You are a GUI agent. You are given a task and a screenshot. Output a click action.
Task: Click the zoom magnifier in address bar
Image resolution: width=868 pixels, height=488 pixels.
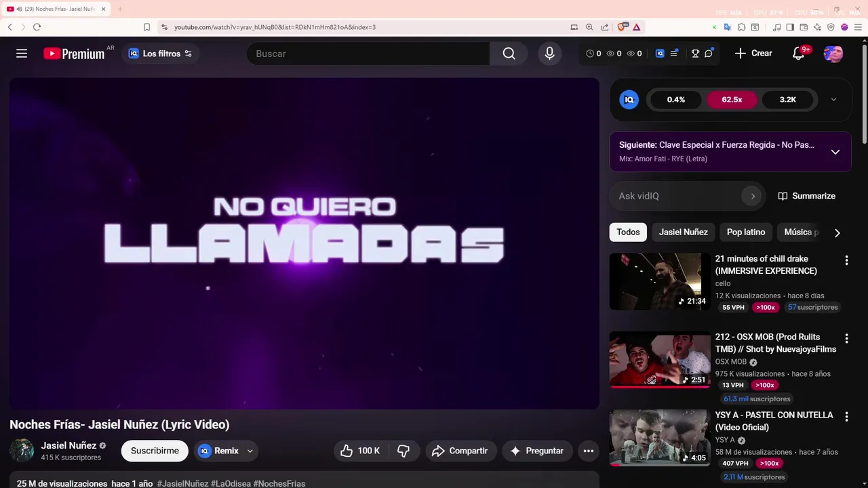[x=589, y=27]
